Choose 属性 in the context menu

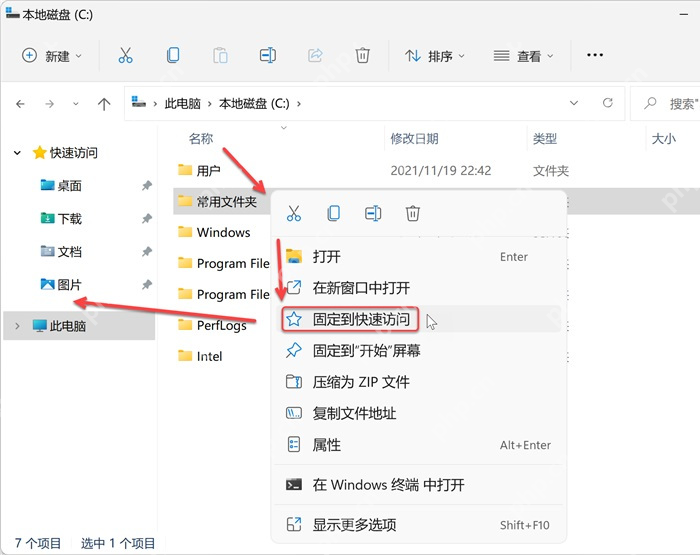pos(417,445)
